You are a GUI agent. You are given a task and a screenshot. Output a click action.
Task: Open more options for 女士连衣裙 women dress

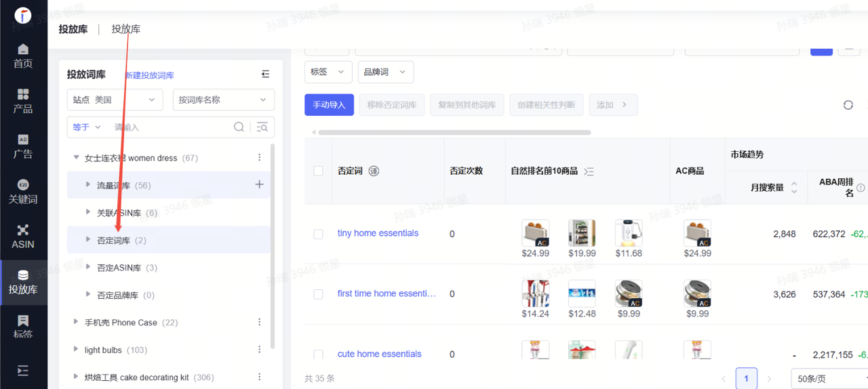click(259, 158)
